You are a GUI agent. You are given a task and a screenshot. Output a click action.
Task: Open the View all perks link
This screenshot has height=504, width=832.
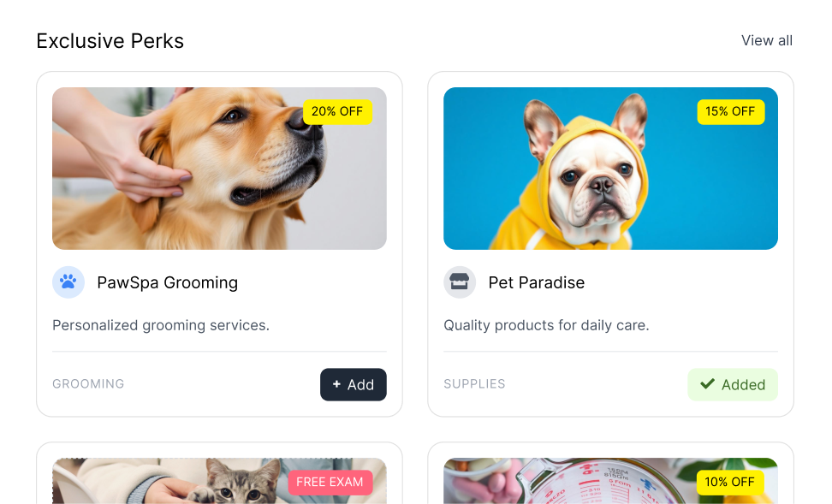[767, 41]
